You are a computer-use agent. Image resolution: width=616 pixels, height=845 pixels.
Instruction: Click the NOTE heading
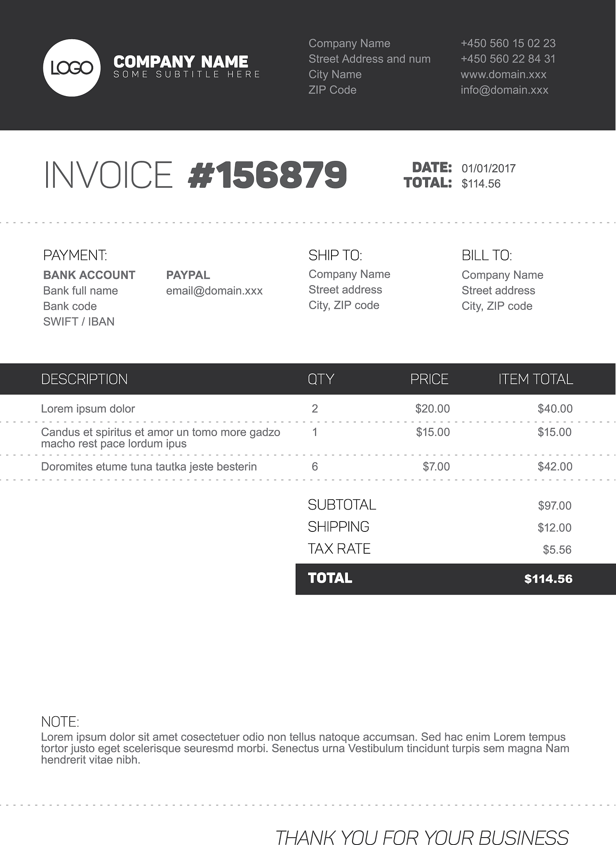60,722
